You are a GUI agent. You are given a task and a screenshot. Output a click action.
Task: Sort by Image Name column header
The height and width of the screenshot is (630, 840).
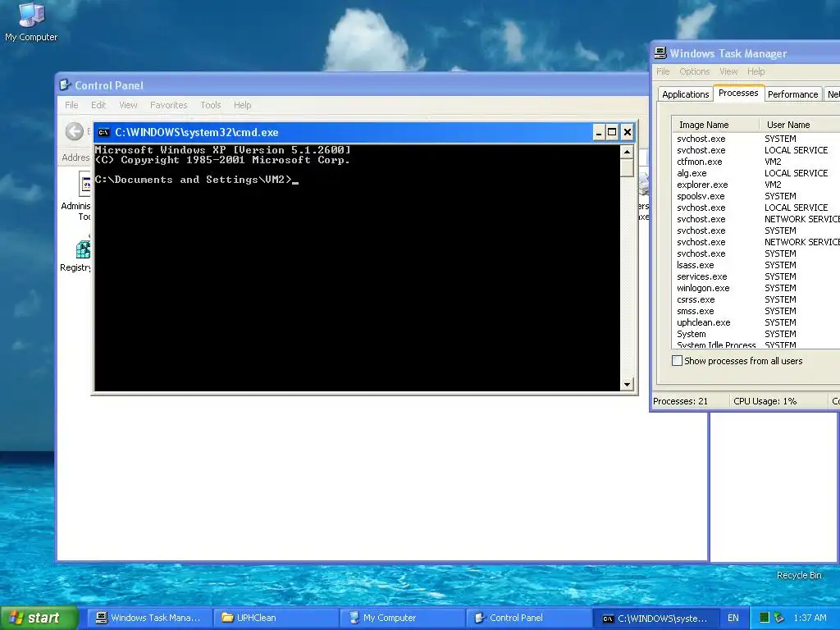tap(715, 125)
